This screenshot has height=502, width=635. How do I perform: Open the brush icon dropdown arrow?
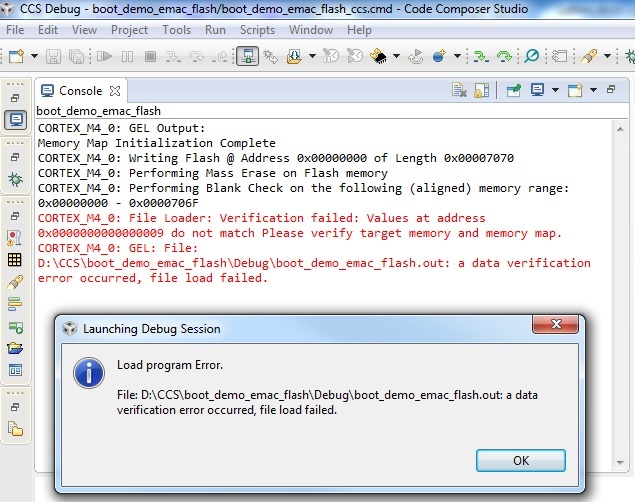click(607, 56)
